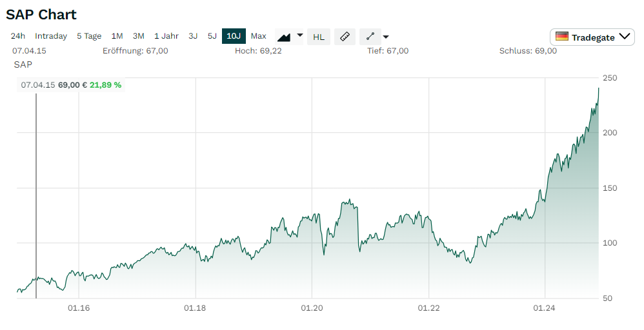Show the Max time range
The image size is (644, 330).
[259, 36]
